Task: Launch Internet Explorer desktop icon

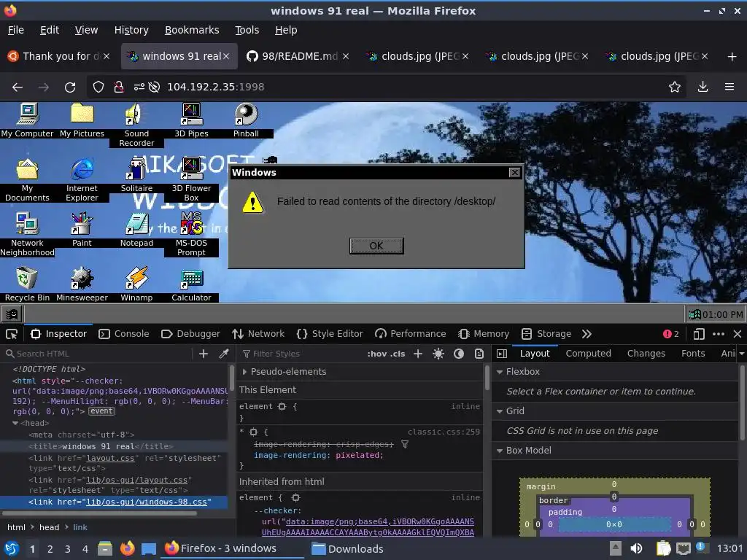Action: tap(82, 179)
